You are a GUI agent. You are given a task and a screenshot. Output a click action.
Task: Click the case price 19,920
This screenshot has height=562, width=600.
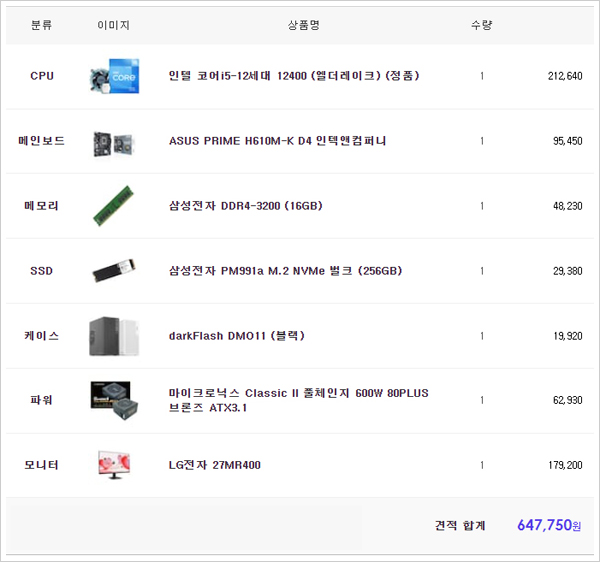point(567,336)
